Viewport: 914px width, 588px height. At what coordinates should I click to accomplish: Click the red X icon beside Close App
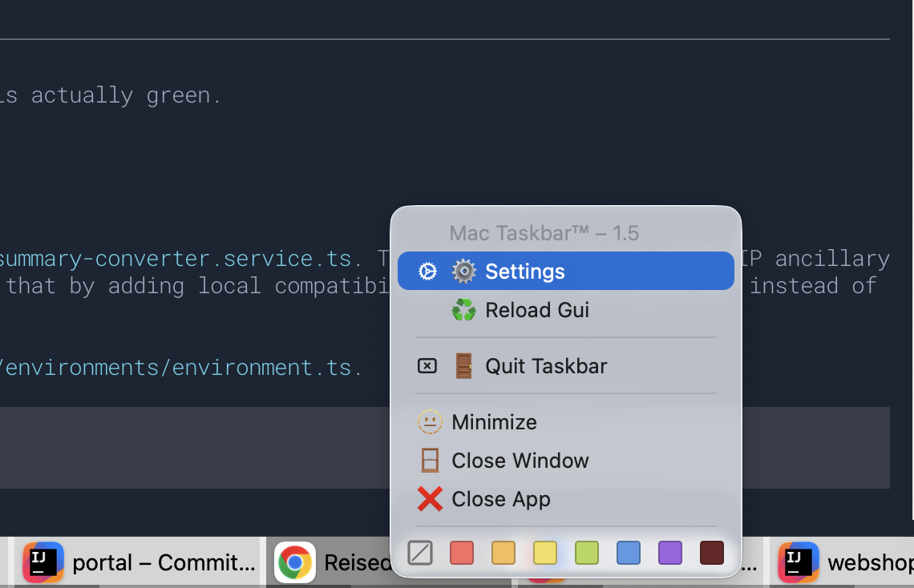point(431,499)
